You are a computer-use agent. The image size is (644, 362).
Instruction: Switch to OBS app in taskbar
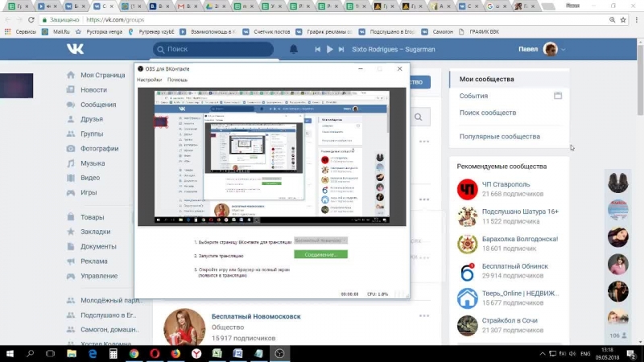279,353
